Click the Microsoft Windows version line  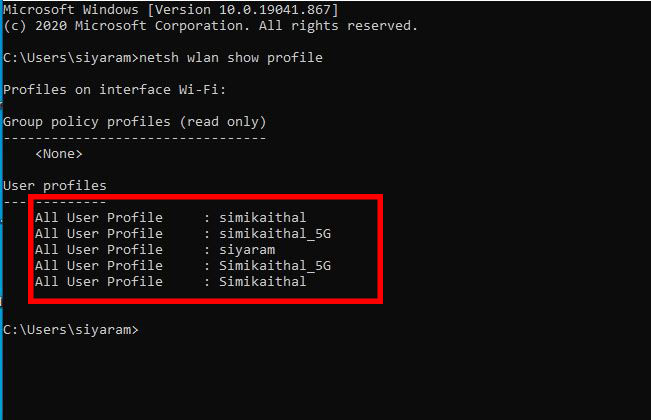(170, 9)
